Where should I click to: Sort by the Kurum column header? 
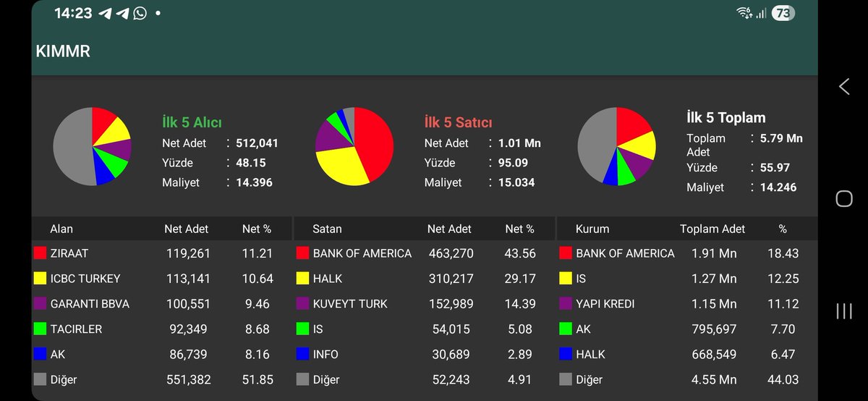(x=592, y=229)
